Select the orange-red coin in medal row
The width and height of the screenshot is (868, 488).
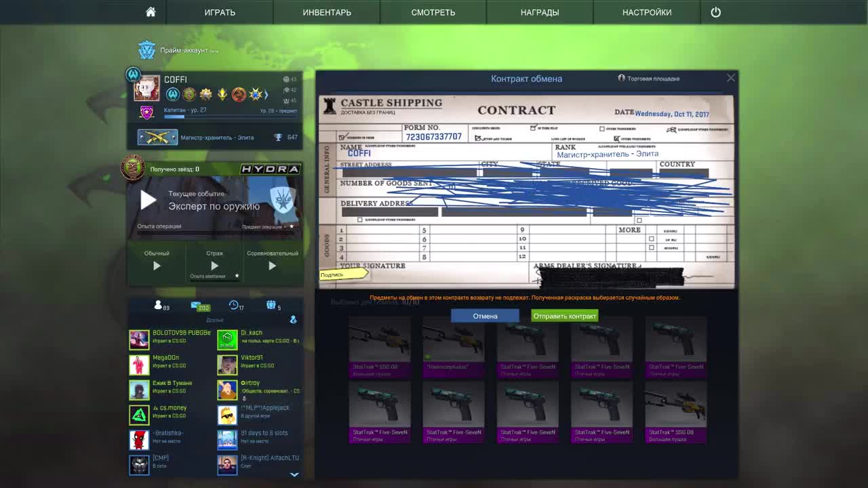(x=238, y=94)
